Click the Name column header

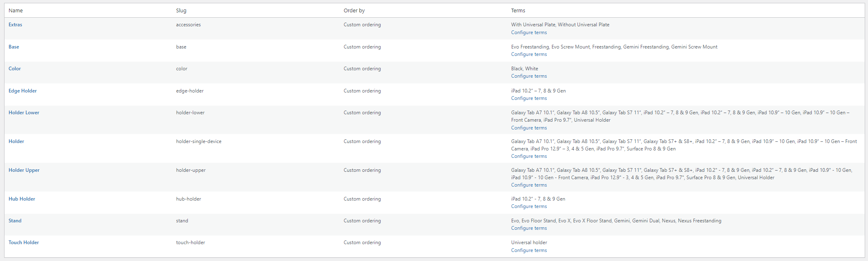[x=16, y=11]
